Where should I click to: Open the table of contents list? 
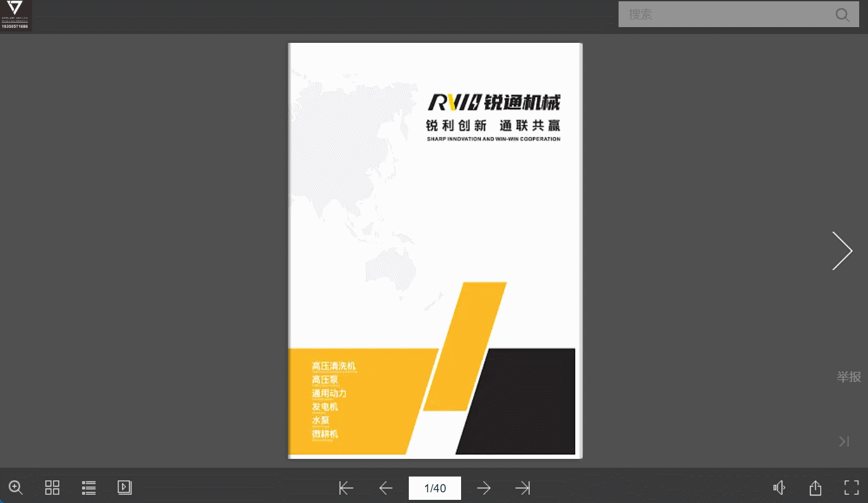tap(89, 487)
